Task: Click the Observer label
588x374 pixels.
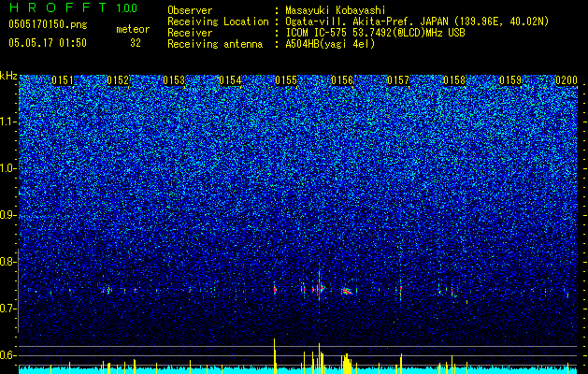Action: [x=190, y=10]
